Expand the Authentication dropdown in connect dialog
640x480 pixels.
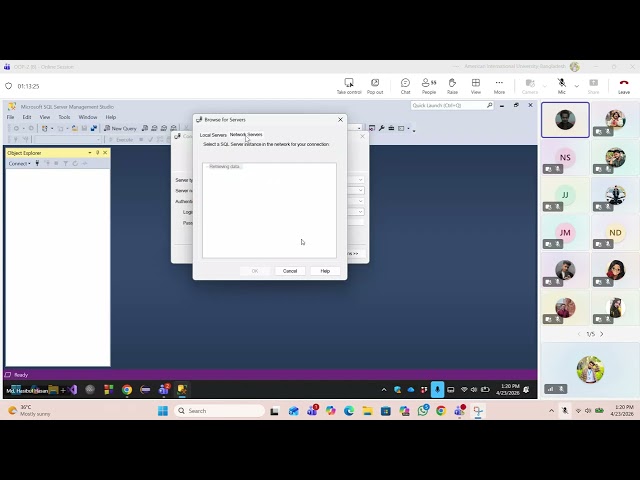tap(360, 201)
